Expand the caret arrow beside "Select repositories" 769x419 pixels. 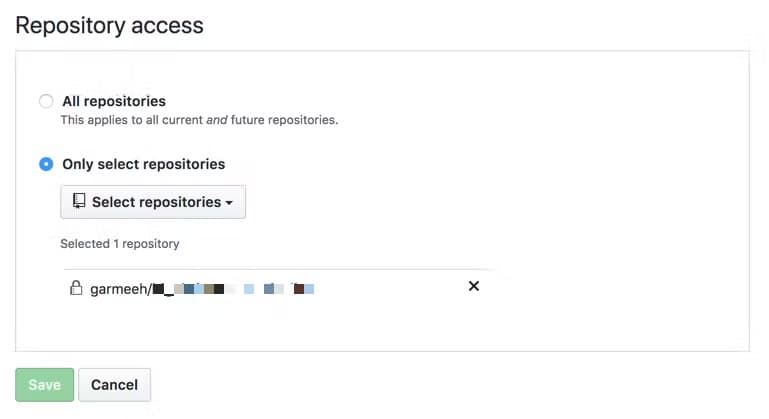(229, 203)
